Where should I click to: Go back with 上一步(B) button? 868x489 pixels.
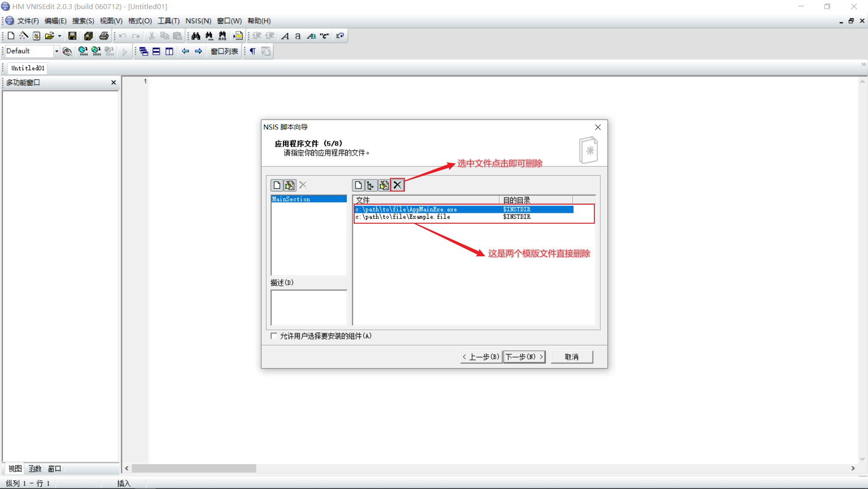(481, 357)
